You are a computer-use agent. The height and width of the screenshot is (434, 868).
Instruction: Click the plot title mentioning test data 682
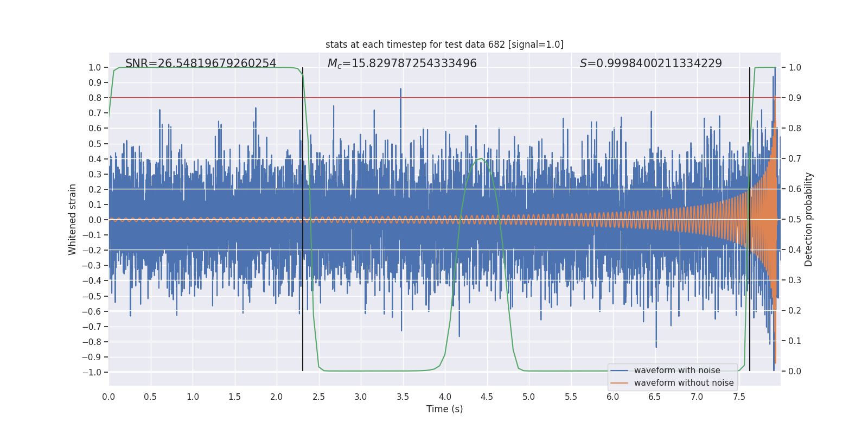444,44
